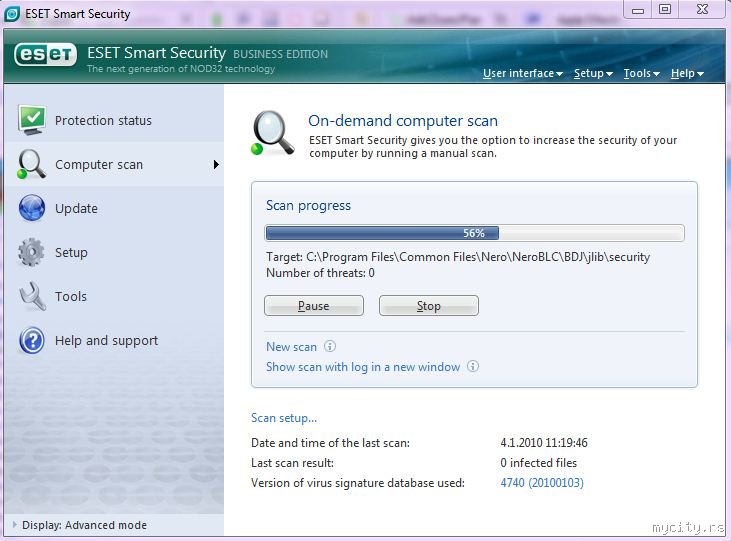The image size is (731, 541).
Task: Show scan with log in new window
Action: pos(363,367)
